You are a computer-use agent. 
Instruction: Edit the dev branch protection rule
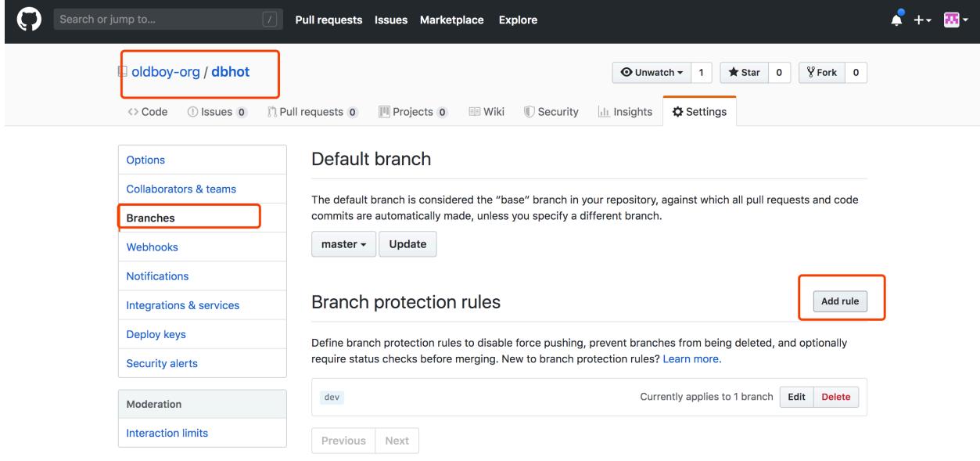(x=796, y=397)
